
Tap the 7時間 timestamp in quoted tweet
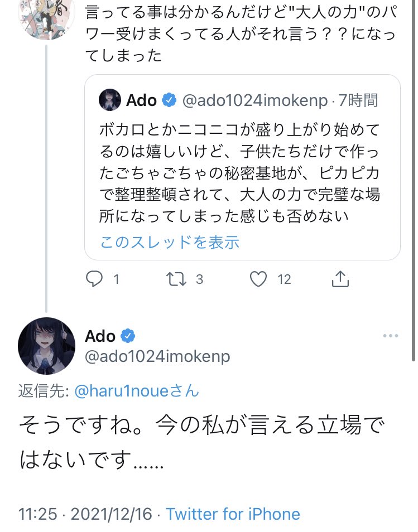pos(358,100)
